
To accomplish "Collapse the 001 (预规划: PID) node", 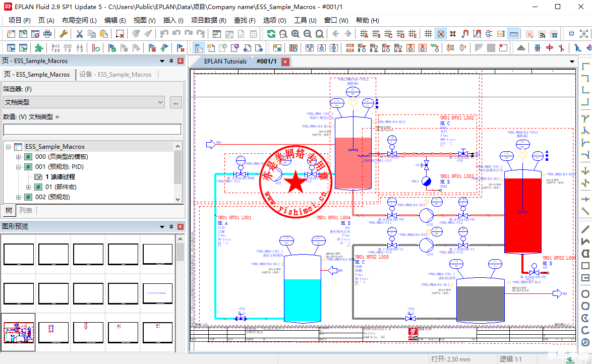I will coord(18,167).
